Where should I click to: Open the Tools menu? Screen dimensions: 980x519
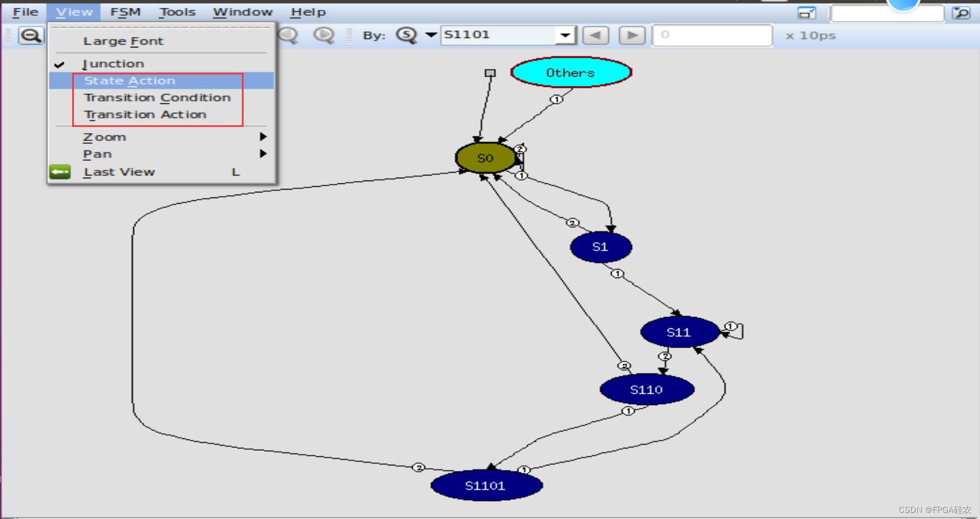[177, 12]
